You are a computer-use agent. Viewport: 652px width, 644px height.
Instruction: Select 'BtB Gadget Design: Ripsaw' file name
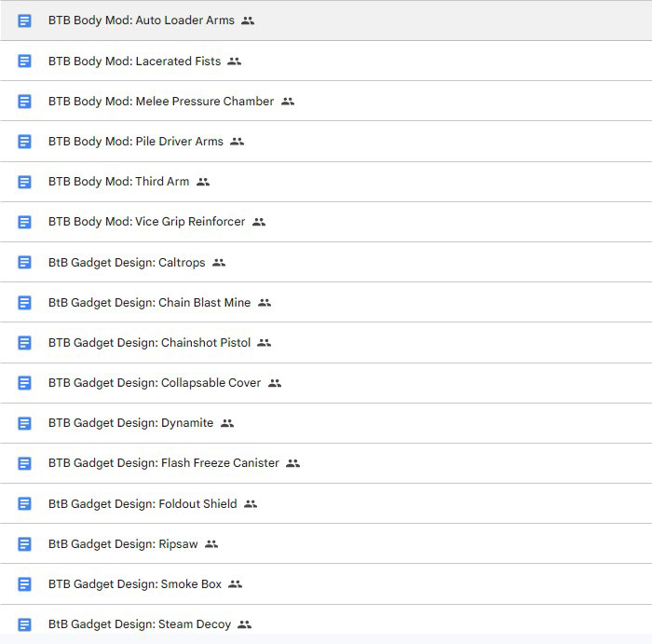(x=123, y=543)
